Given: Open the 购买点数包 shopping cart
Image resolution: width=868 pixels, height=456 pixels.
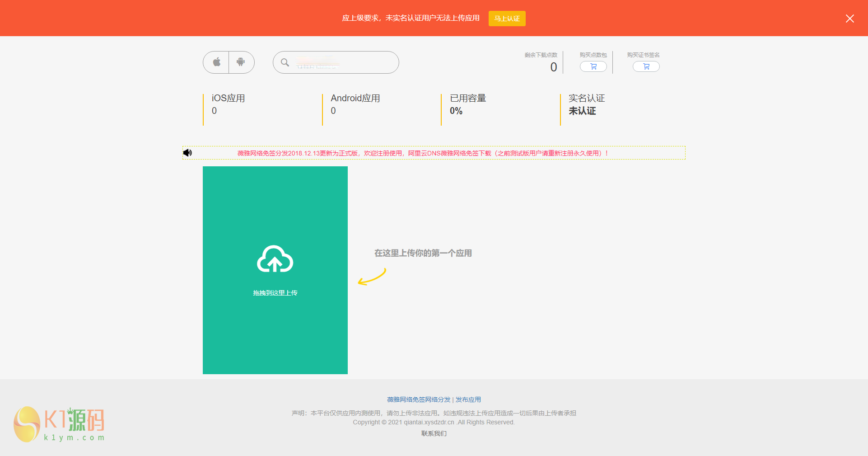Looking at the screenshot, I should [593, 66].
